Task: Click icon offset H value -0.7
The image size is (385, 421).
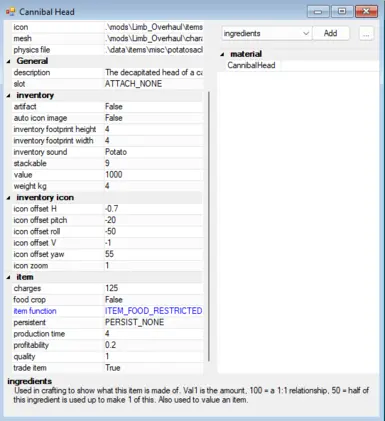Action: click(x=153, y=209)
